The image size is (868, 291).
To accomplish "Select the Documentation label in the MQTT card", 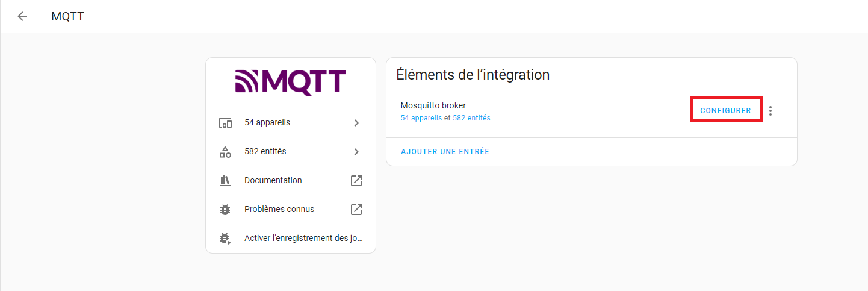I will [x=273, y=180].
